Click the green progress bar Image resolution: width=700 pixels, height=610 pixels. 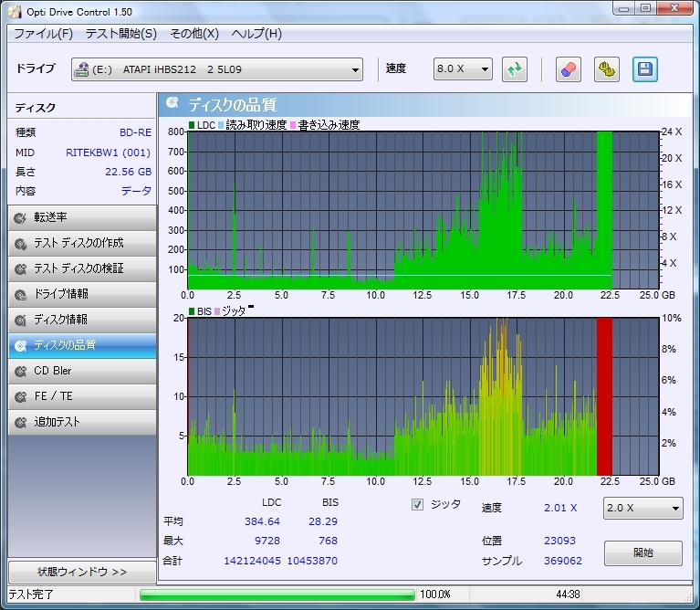tap(277, 594)
